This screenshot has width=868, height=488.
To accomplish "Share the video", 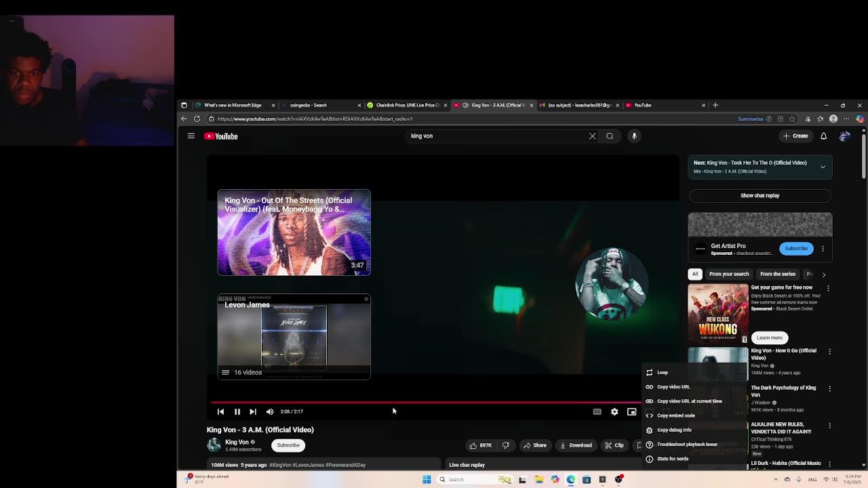I will coord(535,445).
